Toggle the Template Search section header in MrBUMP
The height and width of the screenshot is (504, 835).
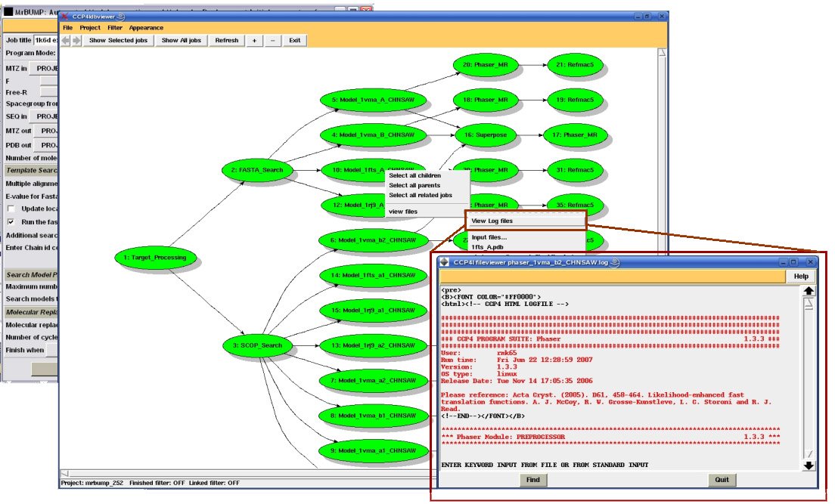click(31, 170)
